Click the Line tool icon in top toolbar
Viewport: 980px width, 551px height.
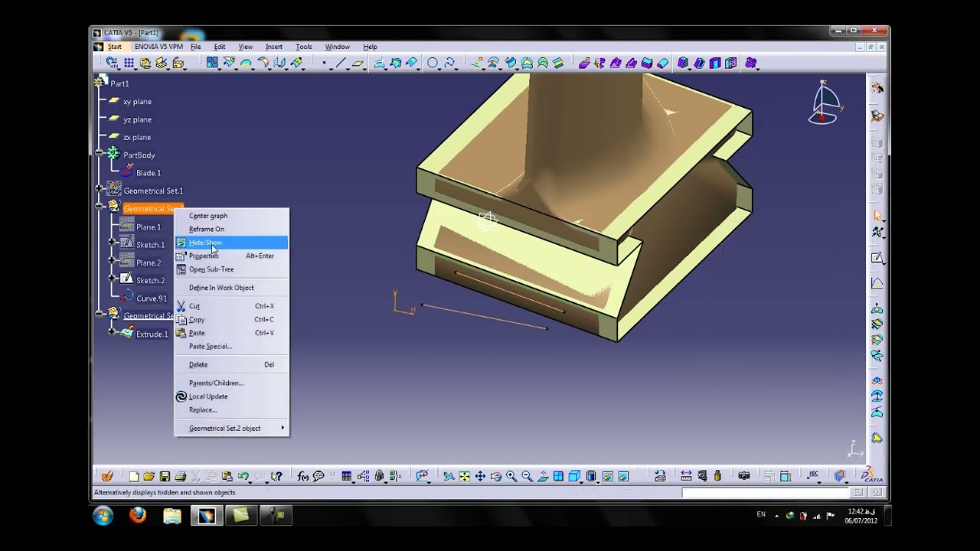pos(341,63)
